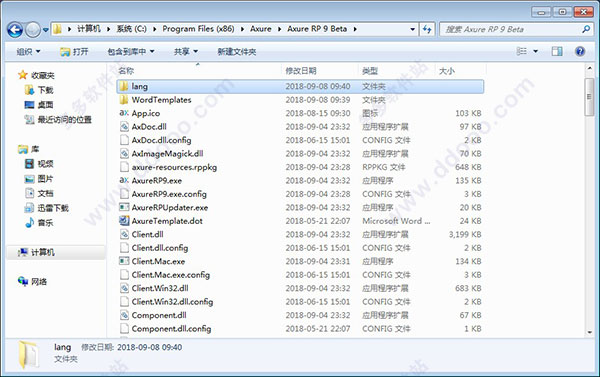This screenshot has width=600, height=377.
Task: Click the change view icon
Action: 522,51
